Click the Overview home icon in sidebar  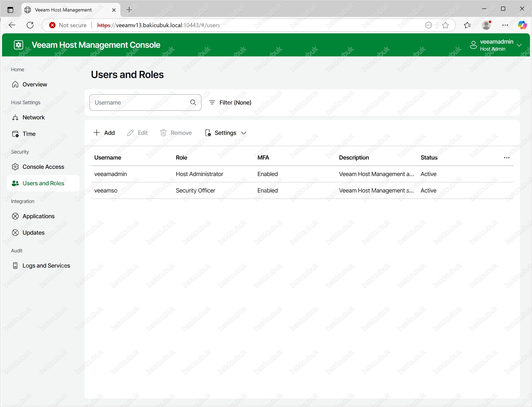click(15, 84)
